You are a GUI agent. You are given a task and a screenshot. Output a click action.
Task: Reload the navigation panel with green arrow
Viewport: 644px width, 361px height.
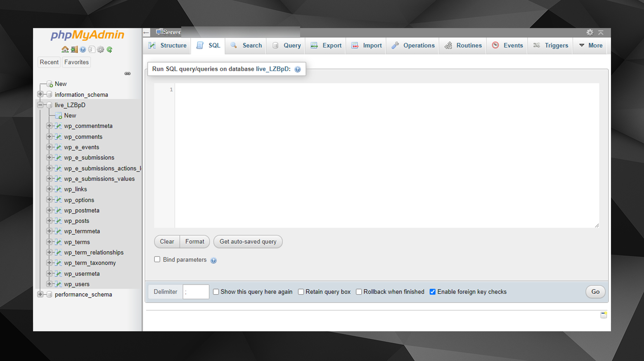point(109,50)
